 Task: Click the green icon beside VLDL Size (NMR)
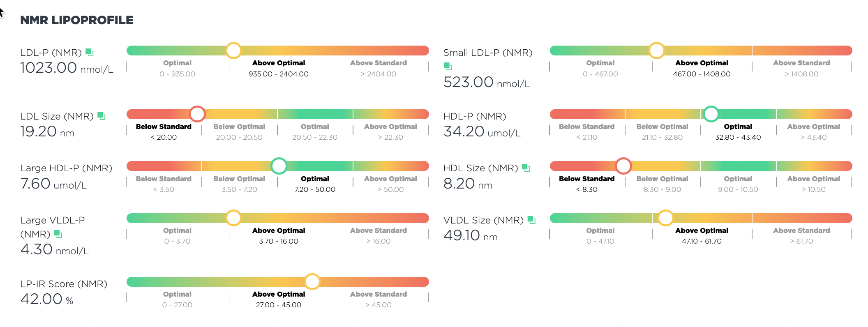(531, 220)
